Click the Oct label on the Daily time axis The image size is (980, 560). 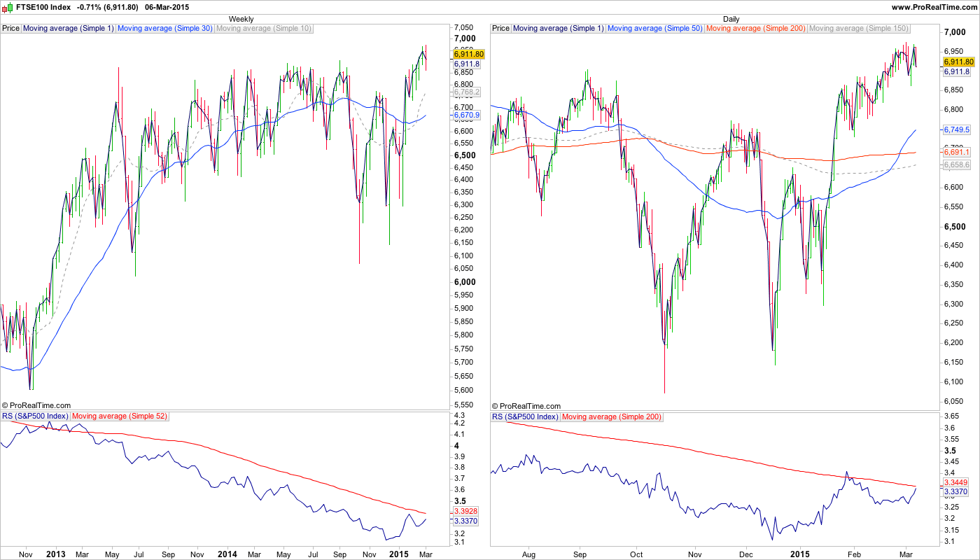click(x=637, y=554)
